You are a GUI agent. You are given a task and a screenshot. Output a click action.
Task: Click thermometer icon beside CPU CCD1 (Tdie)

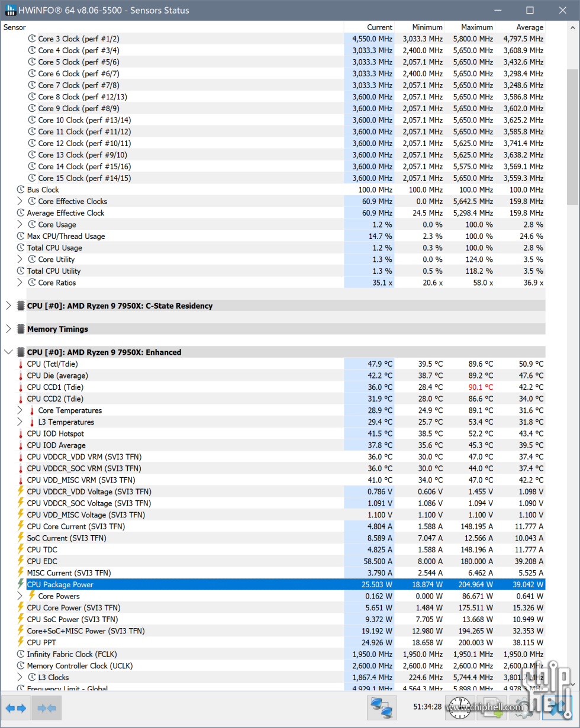21,387
